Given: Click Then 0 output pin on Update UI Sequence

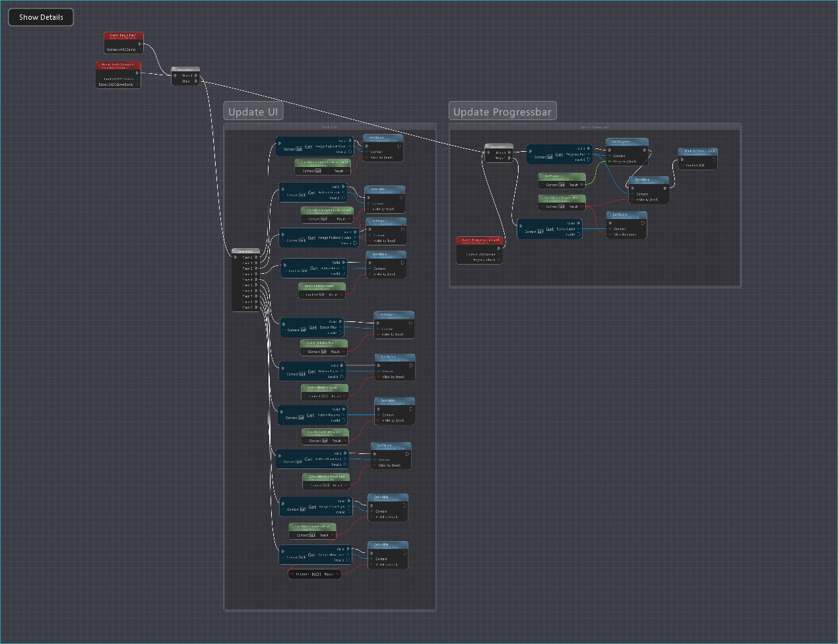Looking at the screenshot, I should pos(257,257).
